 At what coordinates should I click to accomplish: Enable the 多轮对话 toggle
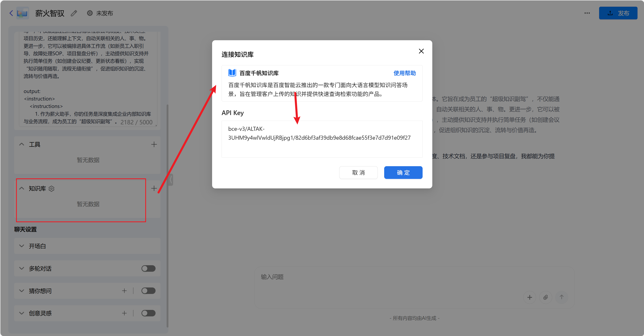tap(148, 268)
